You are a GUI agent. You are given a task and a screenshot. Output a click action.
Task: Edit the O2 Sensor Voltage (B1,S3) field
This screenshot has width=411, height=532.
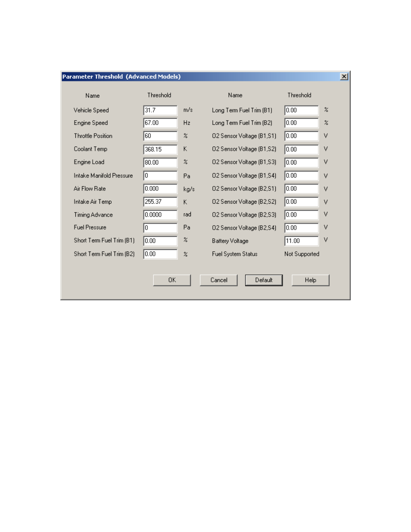tap(302, 162)
